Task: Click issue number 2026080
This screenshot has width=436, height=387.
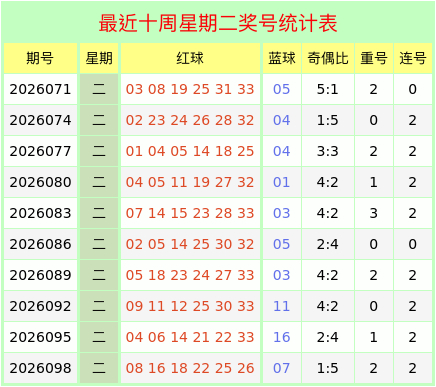Action: pos(40,182)
